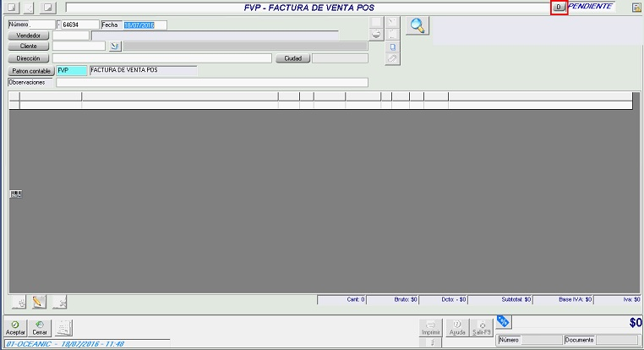The height and width of the screenshot is (350, 644).
Task: Click the document icon next to Cerrar
Action: point(64,327)
